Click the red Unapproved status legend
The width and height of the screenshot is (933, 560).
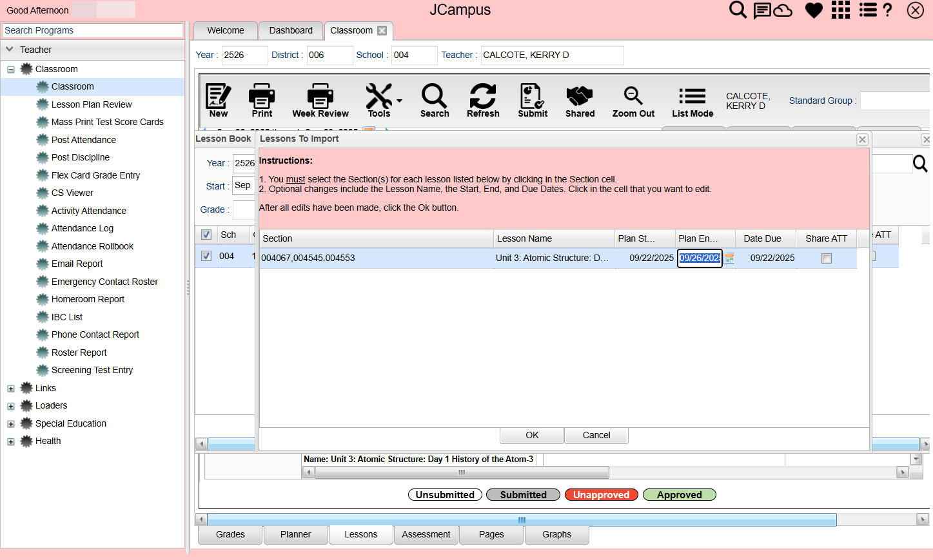coord(602,495)
